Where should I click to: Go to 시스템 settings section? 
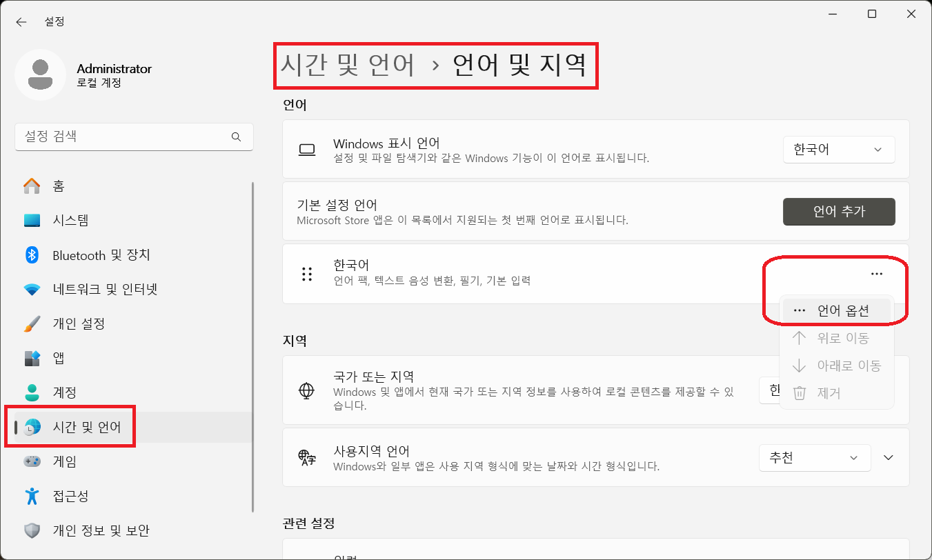tap(70, 221)
